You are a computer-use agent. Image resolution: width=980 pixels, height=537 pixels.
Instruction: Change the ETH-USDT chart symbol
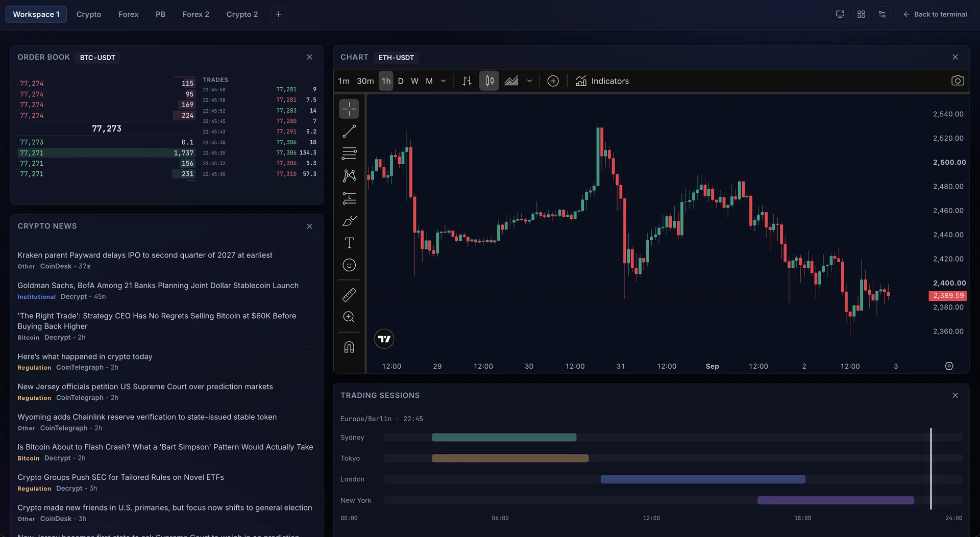(396, 58)
